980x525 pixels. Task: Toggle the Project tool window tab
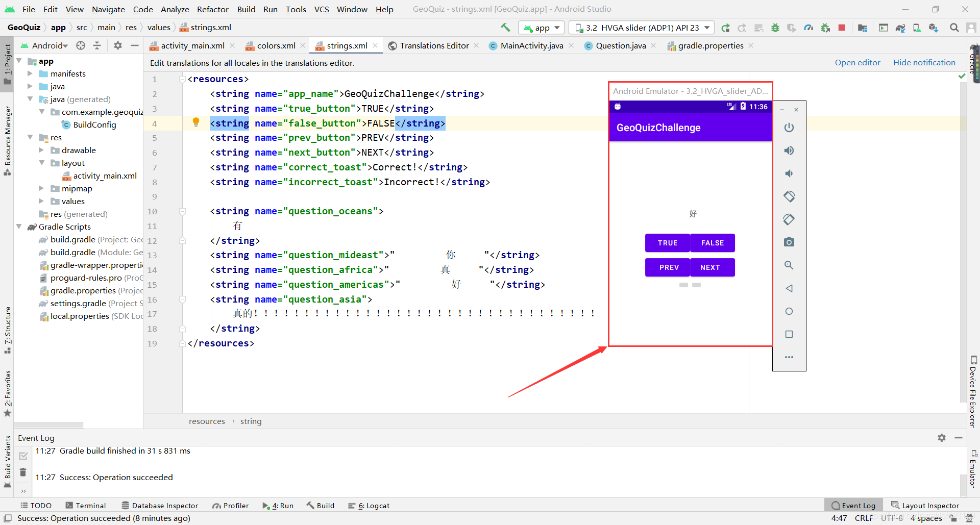pos(7,65)
